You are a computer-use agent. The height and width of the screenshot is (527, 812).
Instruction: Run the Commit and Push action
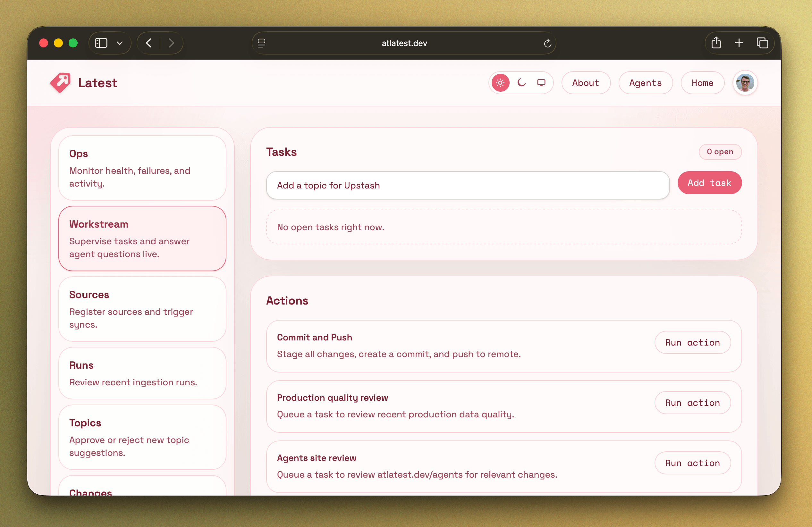pyautogui.click(x=692, y=342)
